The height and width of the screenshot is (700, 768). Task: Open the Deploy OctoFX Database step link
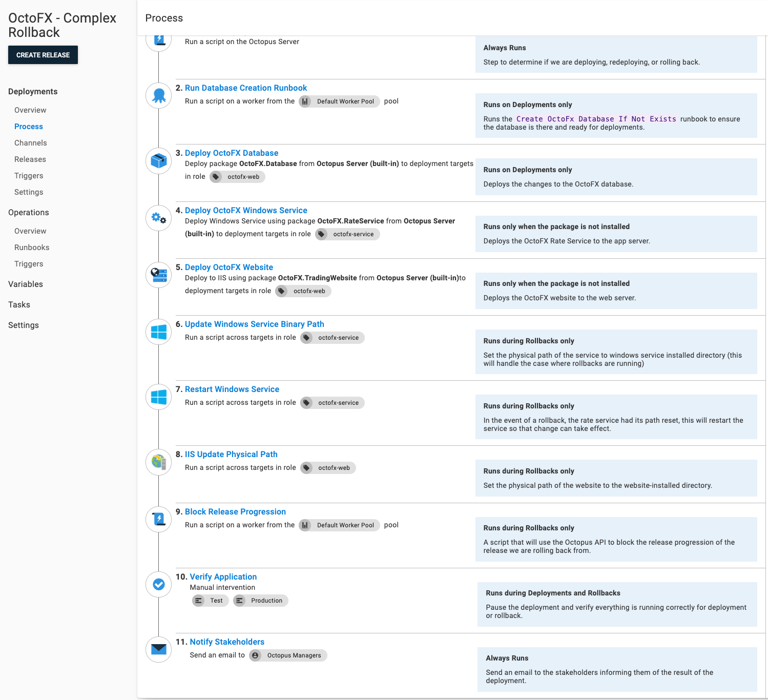(x=232, y=153)
